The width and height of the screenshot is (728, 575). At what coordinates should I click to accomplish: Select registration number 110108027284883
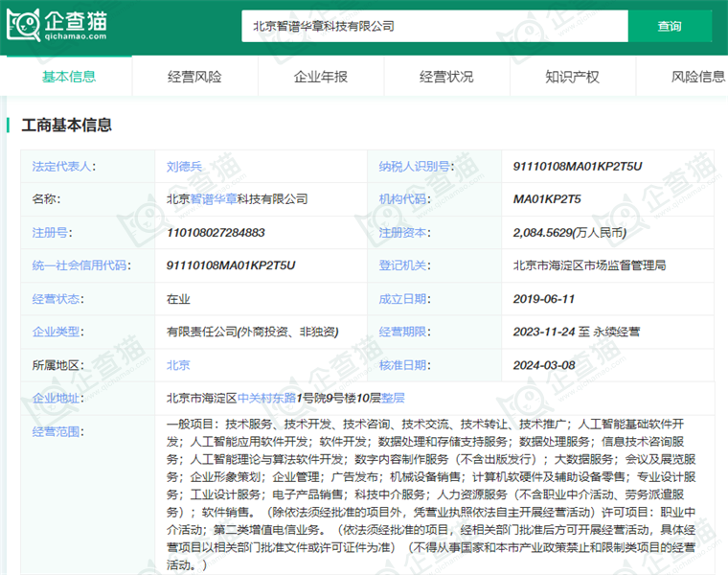click(216, 233)
